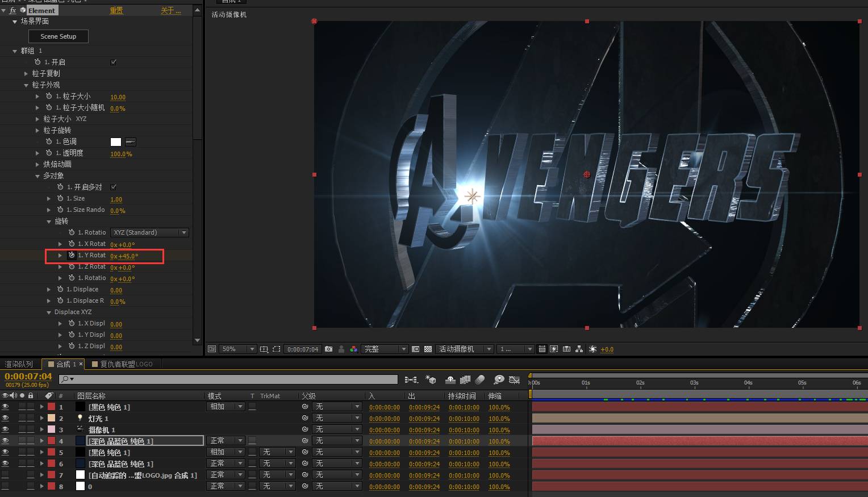Hide the 摄像机 1 layer
The width and height of the screenshot is (868, 497).
coord(5,429)
